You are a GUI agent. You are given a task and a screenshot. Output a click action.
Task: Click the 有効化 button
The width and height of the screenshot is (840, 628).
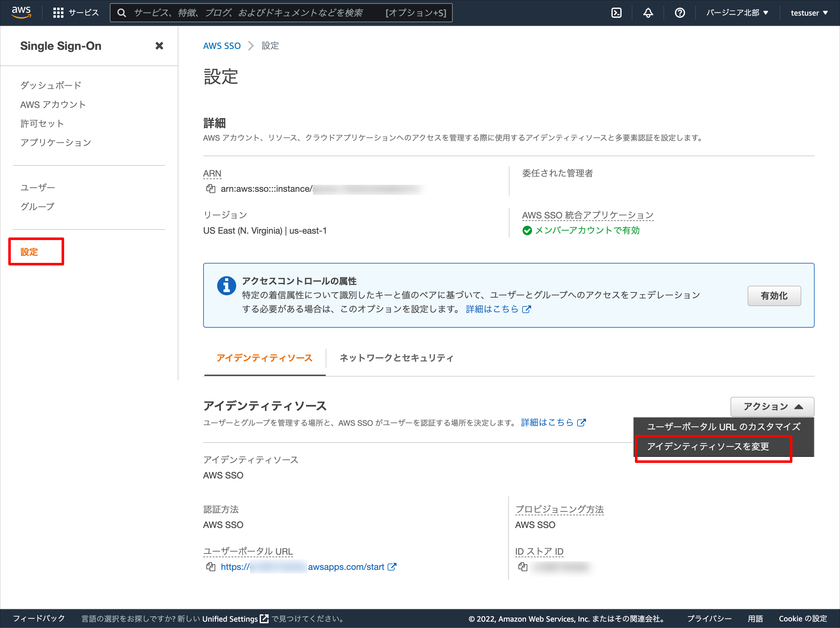(774, 296)
